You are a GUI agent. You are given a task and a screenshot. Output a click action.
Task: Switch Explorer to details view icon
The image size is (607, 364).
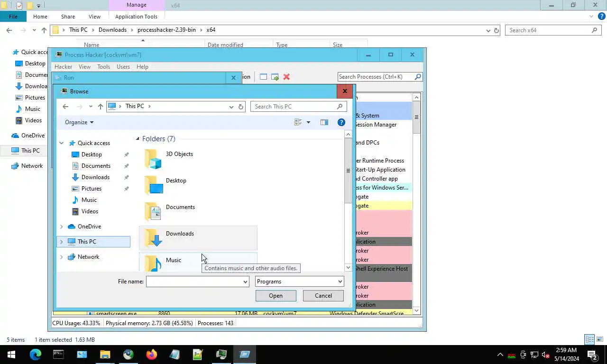[589, 339]
